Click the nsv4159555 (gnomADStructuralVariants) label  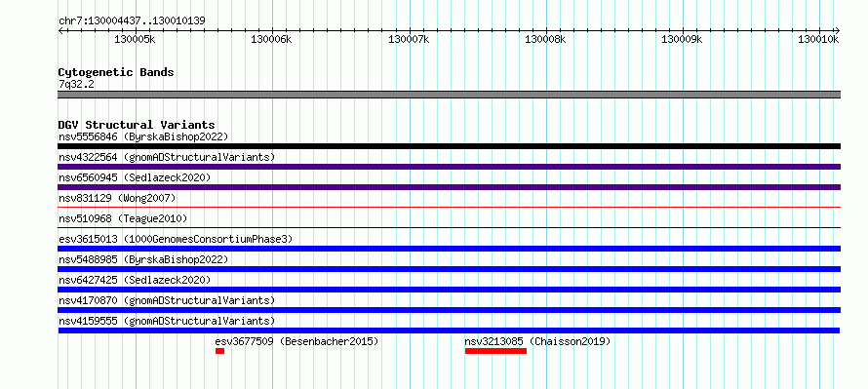(x=167, y=321)
